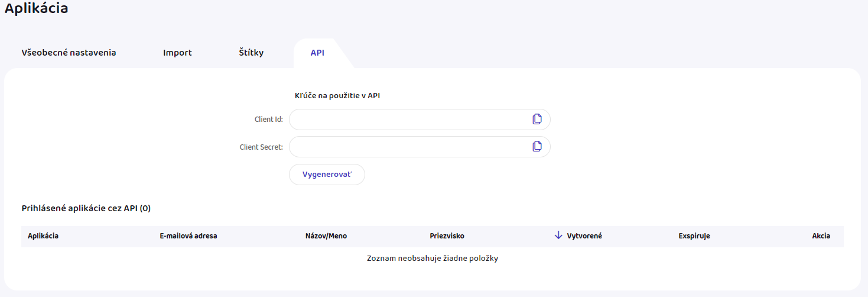Toggle sort arrow beside Vytvorené
Image resolution: width=868 pixels, height=297 pixels.
coord(558,235)
